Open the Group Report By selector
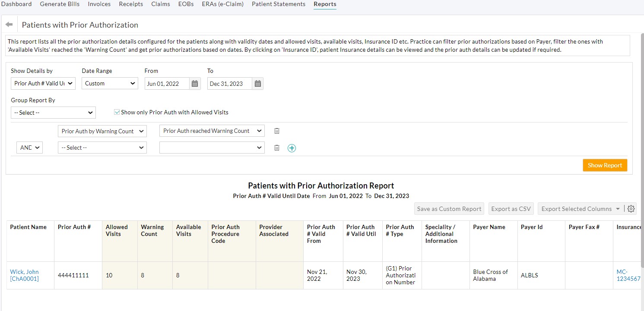 [x=53, y=113]
